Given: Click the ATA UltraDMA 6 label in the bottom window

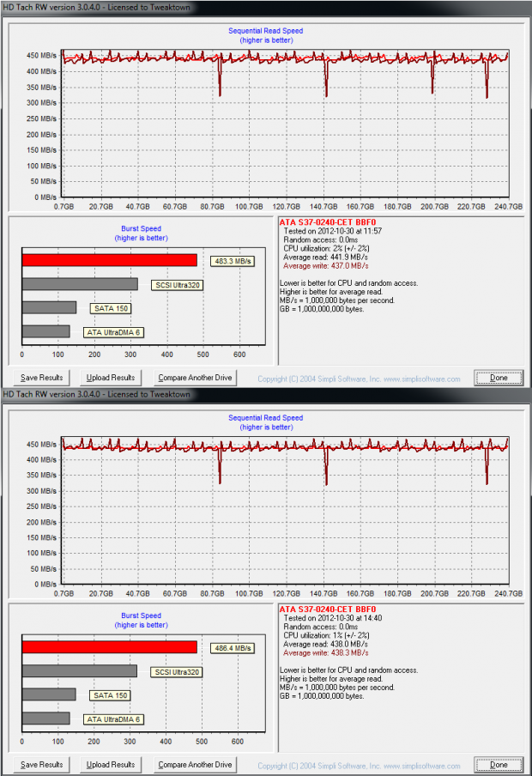Looking at the screenshot, I should pos(113,719).
